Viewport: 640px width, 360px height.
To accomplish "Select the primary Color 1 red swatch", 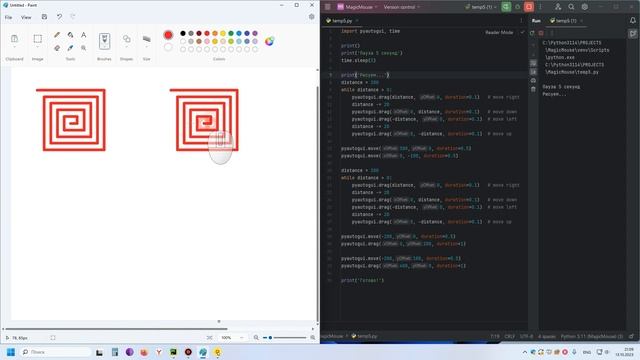I will 168,35.
